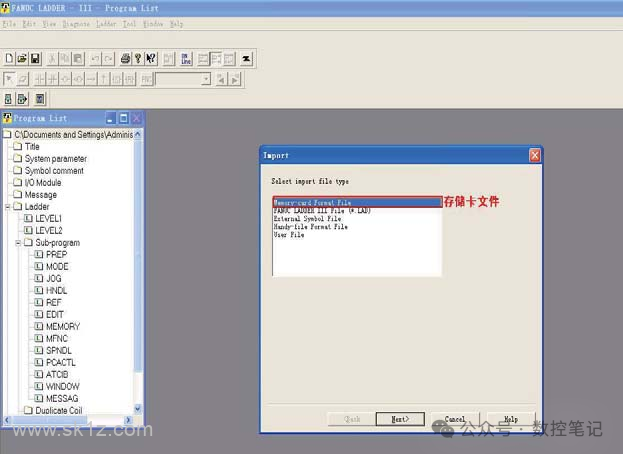Insert a vertical connection line
The height and width of the screenshot is (454, 623).
click(x=104, y=79)
